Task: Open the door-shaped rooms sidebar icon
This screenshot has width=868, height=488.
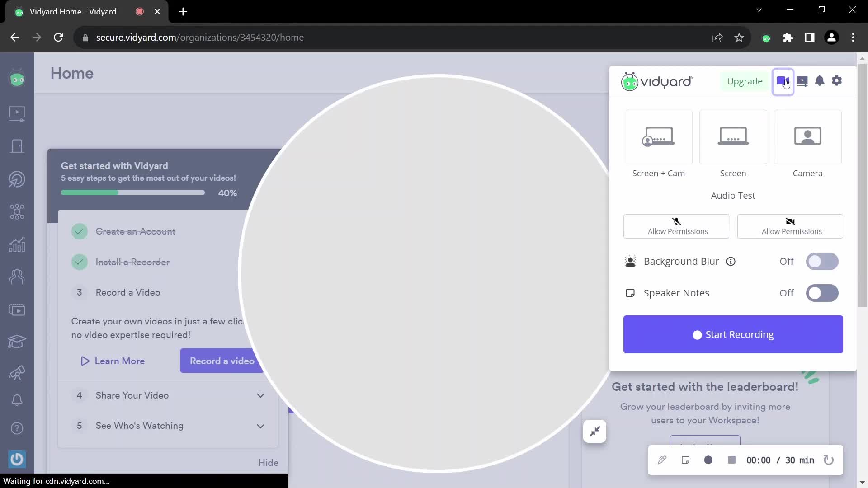Action: click(x=17, y=146)
